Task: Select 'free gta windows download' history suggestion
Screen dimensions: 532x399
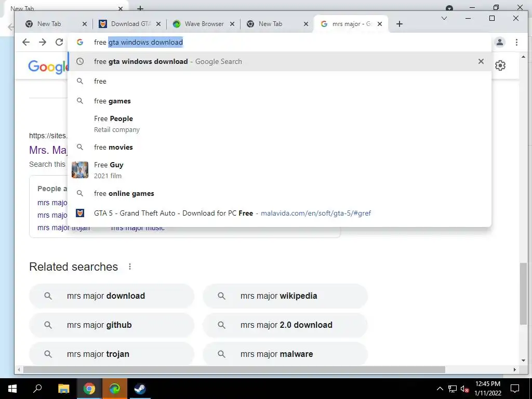Action: pos(280,61)
